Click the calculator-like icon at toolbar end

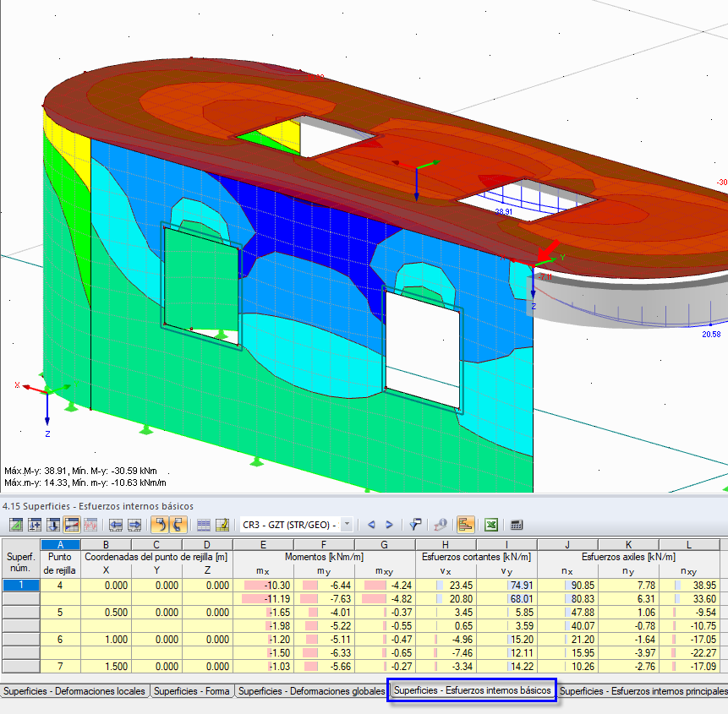517,525
